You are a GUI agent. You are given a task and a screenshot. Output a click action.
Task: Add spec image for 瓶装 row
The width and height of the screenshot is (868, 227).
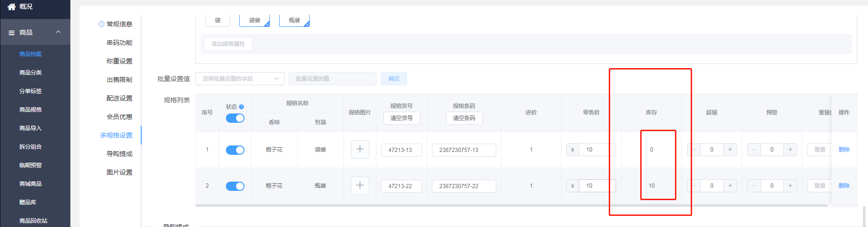pos(360,186)
